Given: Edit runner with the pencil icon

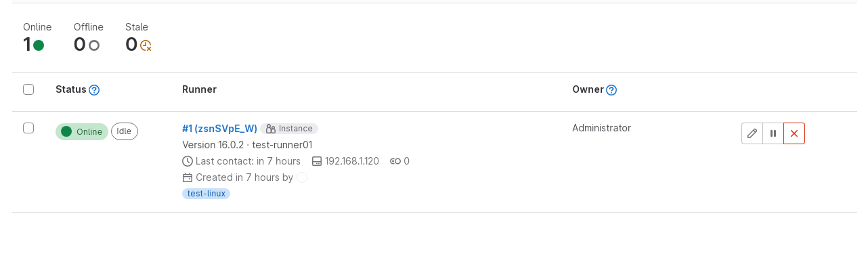Looking at the screenshot, I should (752, 133).
